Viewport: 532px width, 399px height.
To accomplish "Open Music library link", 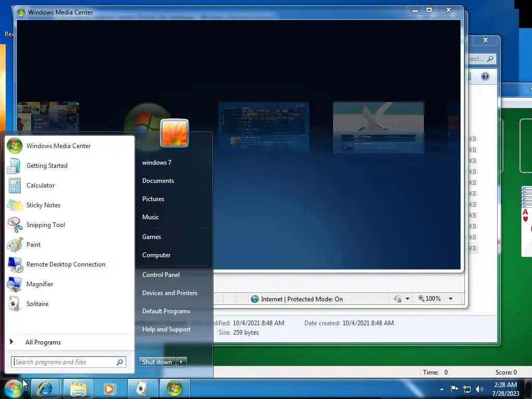I will pyautogui.click(x=150, y=217).
